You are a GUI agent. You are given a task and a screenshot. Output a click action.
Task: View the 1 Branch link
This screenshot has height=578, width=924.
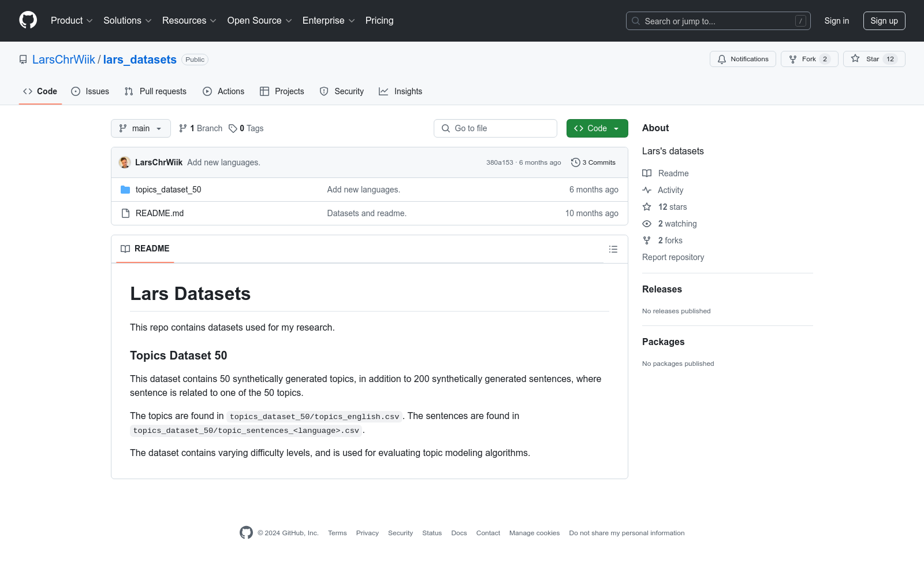point(200,128)
